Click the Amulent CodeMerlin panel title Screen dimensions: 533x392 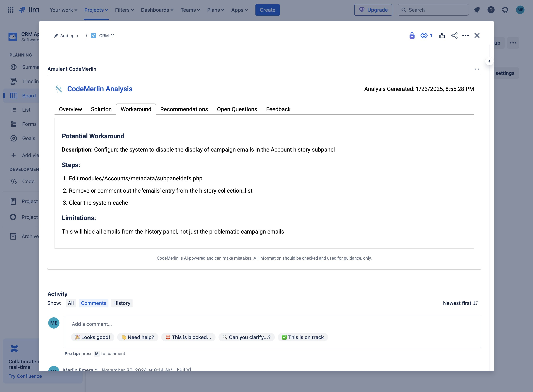coord(72,69)
